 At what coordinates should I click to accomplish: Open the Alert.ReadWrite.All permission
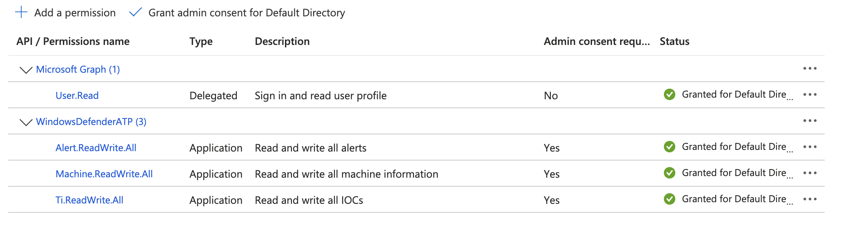96,147
